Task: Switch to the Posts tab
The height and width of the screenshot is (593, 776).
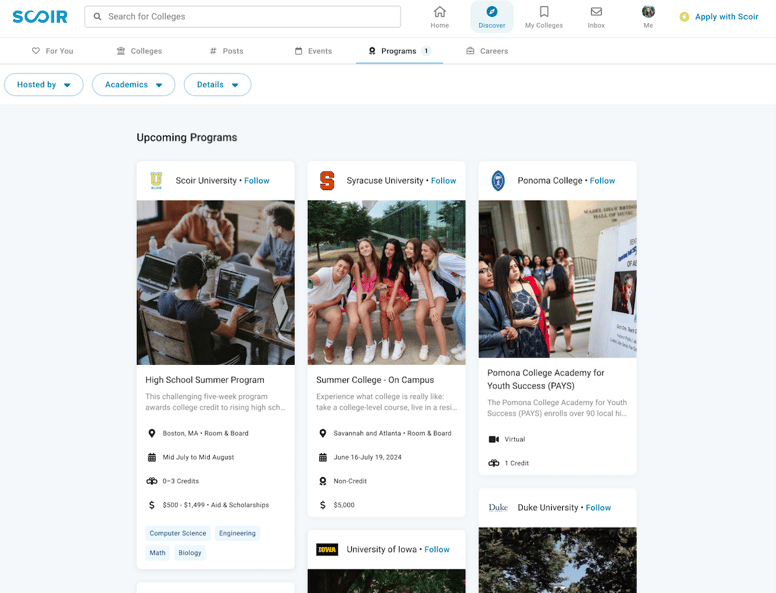Action: tap(226, 51)
